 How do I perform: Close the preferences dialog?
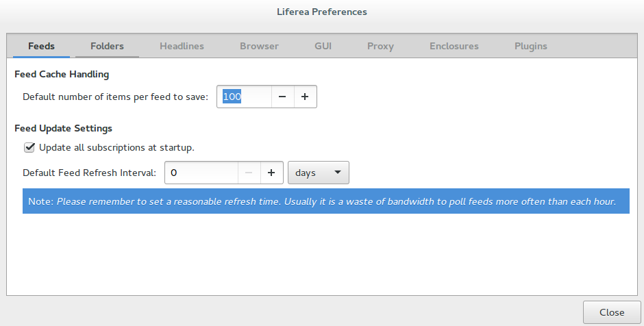612,312
